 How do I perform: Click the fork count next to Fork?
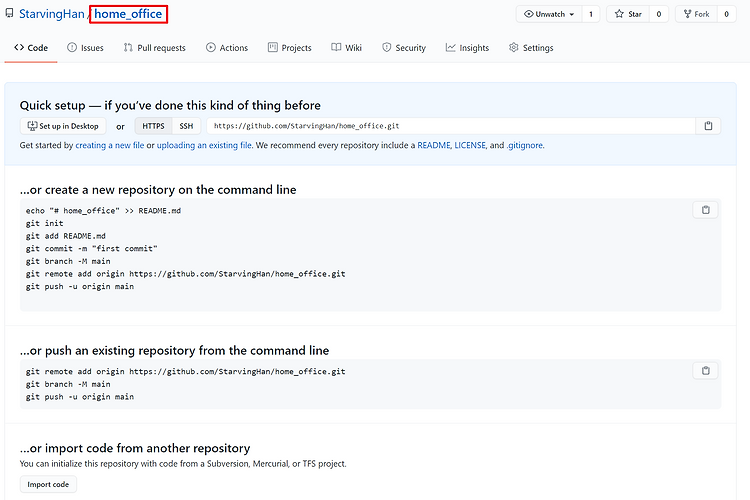(x=726, y=14)
